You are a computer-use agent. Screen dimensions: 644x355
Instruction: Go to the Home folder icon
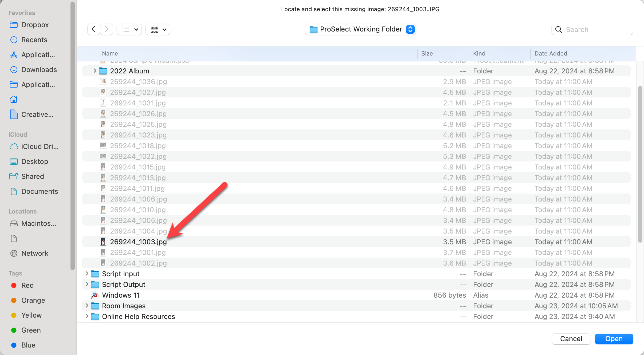(x=14, y=100)
